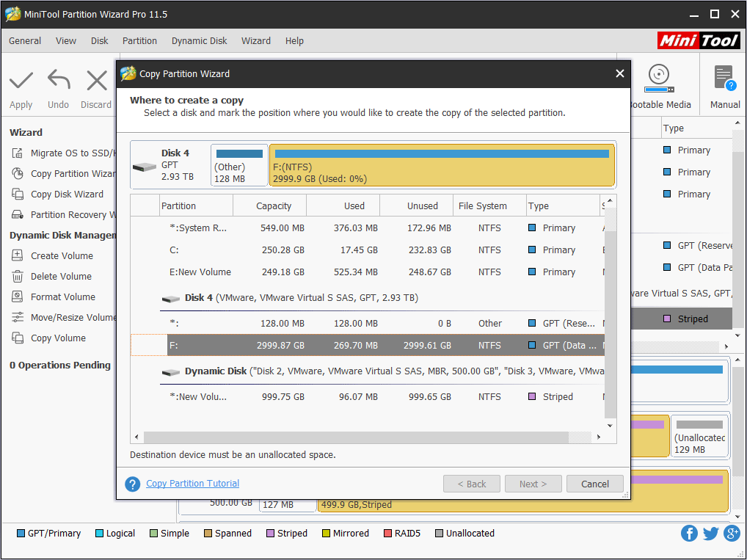This screenshot has width=747, height=560.
Task: Select the C: partition row
Action: click(368, 250)
